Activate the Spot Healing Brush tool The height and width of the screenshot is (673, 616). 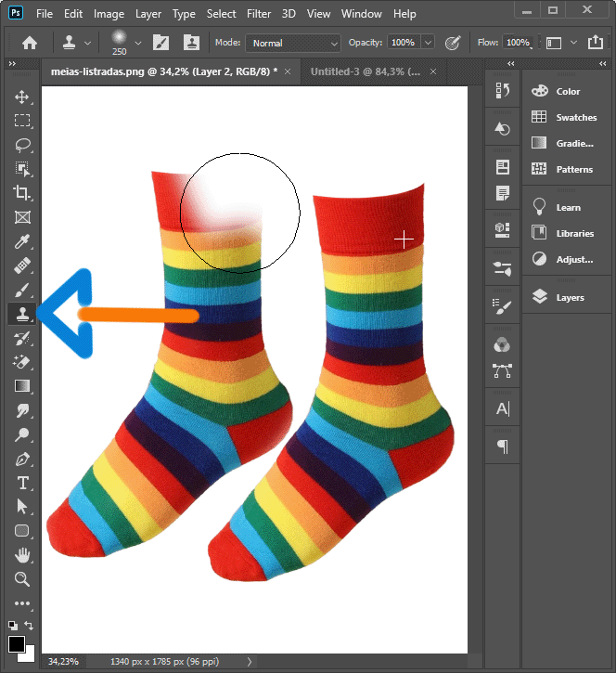[x=22, y=266]
